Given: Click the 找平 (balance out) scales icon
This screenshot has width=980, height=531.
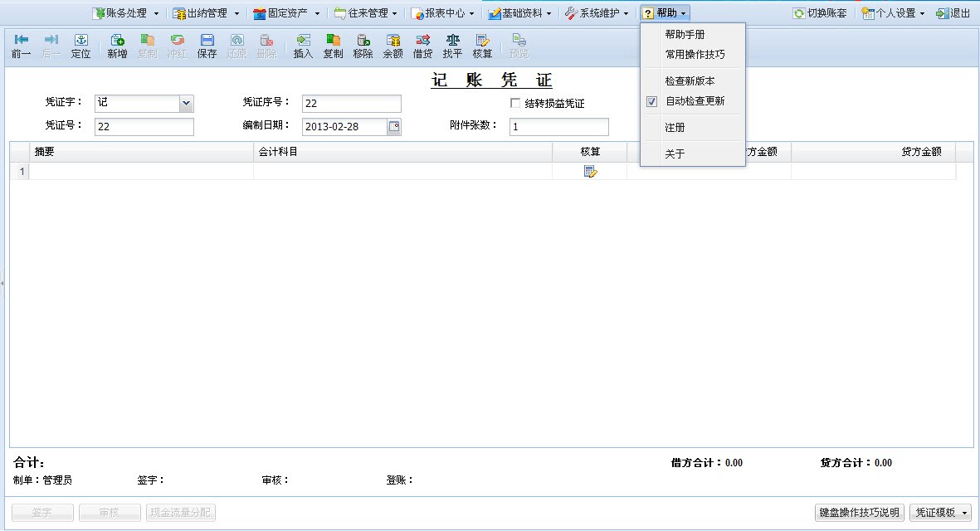Looking at the screenshot, I should pyautogui.click(x=452, y=40).
